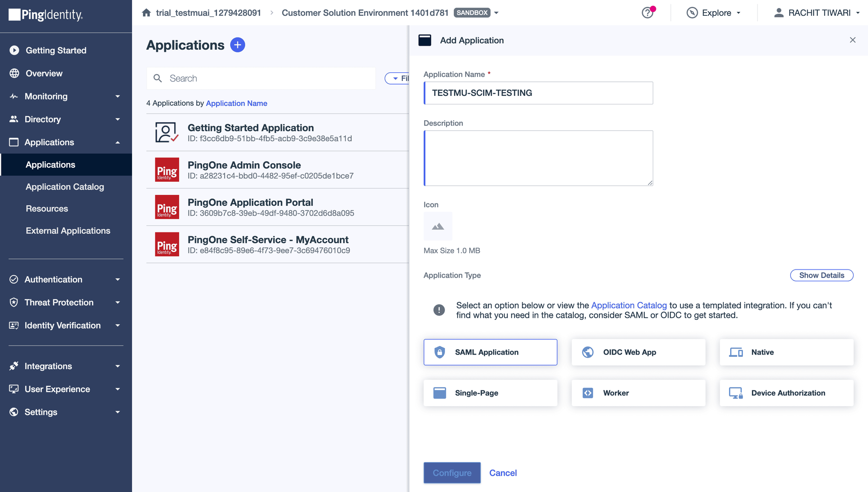868x492 pixels.
Task: Click inside the Description text area
Action: pyautogui.click(x=538, y=158)
